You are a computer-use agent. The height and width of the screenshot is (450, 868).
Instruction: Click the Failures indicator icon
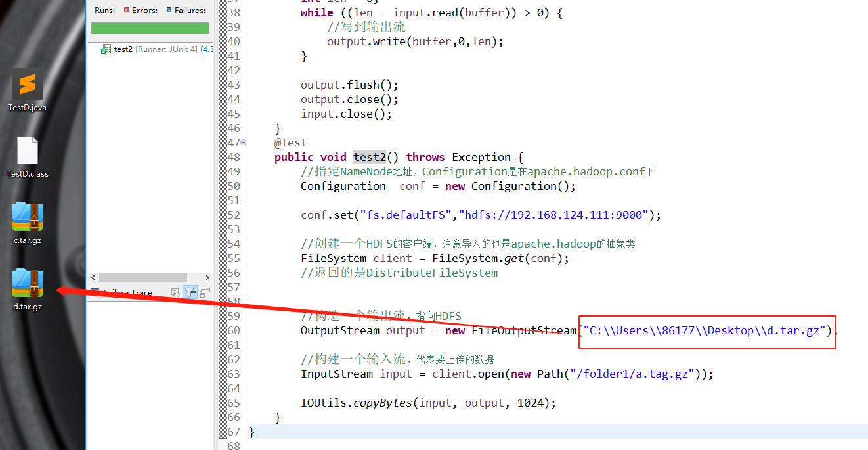(169, 11)
